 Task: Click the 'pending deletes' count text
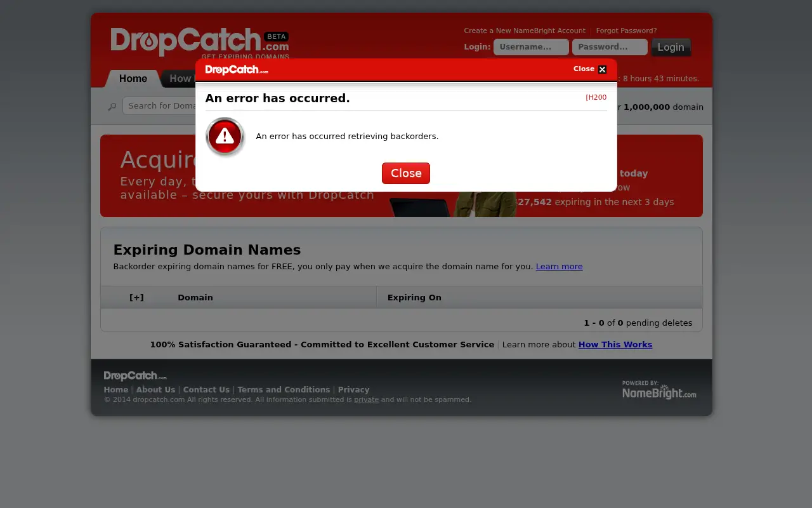tap(638, 323)
